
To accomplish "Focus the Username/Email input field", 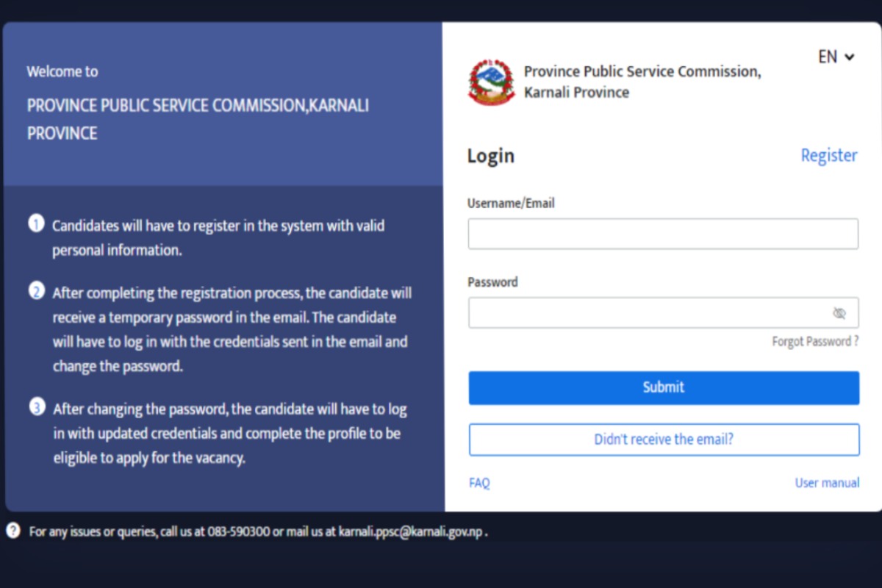I will point(663,234).
